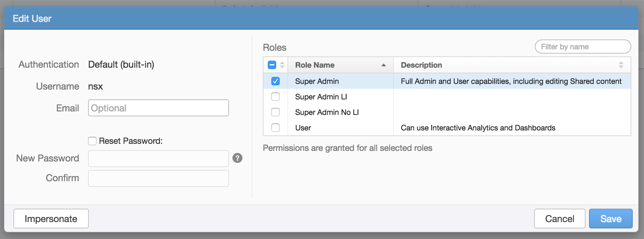Click the Role Name sort arrow
This screenshot has width=644, height=239.
pyautogui.click(x=384, y=65)
